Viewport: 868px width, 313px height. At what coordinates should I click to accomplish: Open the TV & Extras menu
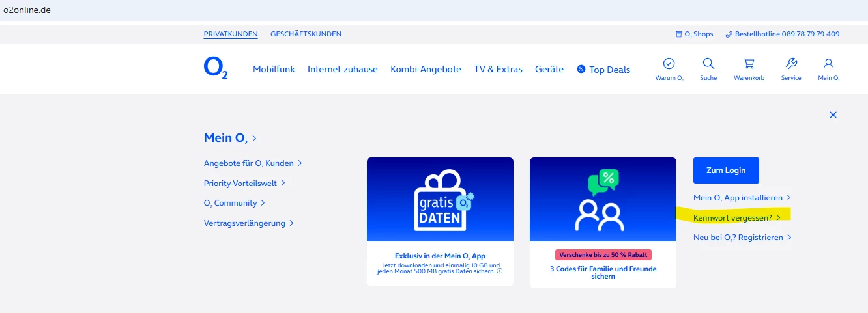click(498, 69)
